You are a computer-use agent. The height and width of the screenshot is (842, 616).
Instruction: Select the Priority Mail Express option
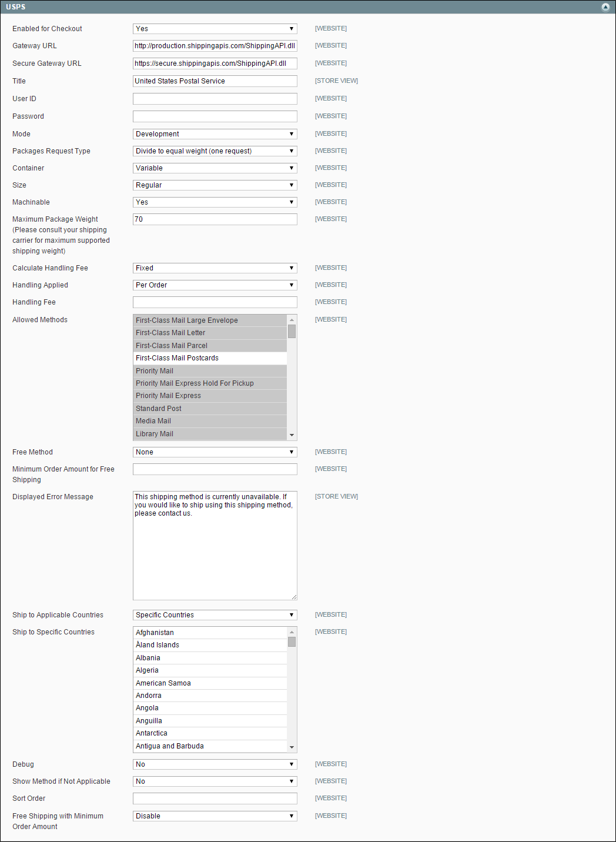pyautogui.click(x=210, y=396)
